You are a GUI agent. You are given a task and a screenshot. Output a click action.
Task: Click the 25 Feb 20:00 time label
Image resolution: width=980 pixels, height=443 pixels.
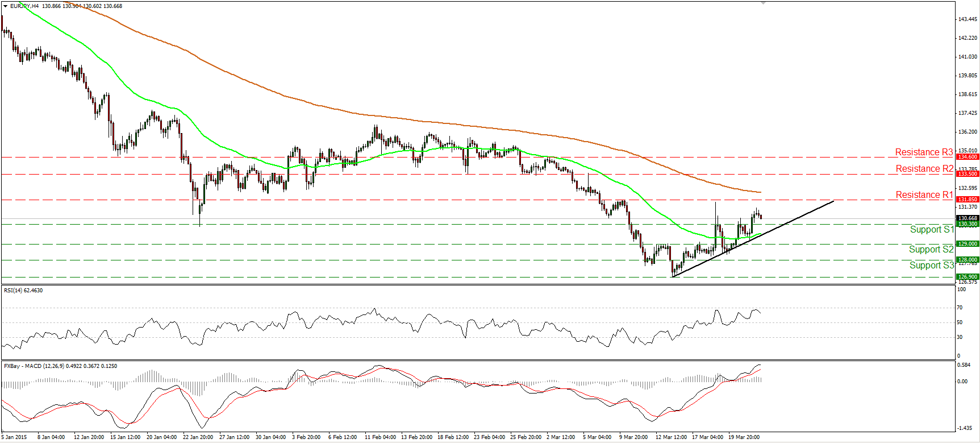(526, 437)
